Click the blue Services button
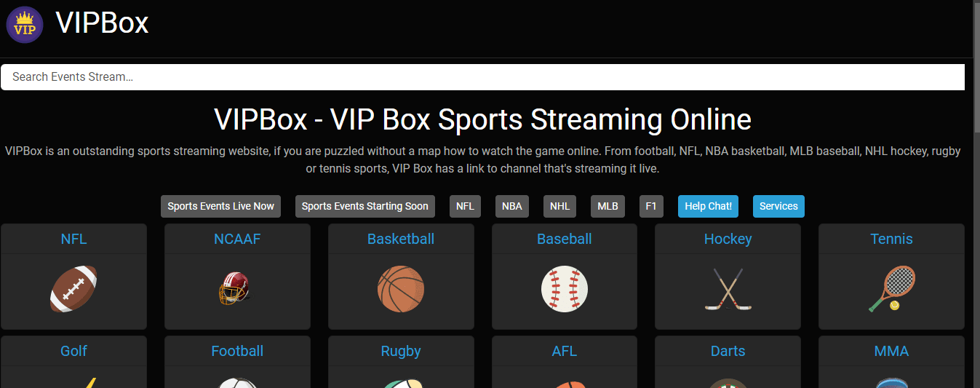The width and height of the screenshot is (980, 388). coord(778,206)
